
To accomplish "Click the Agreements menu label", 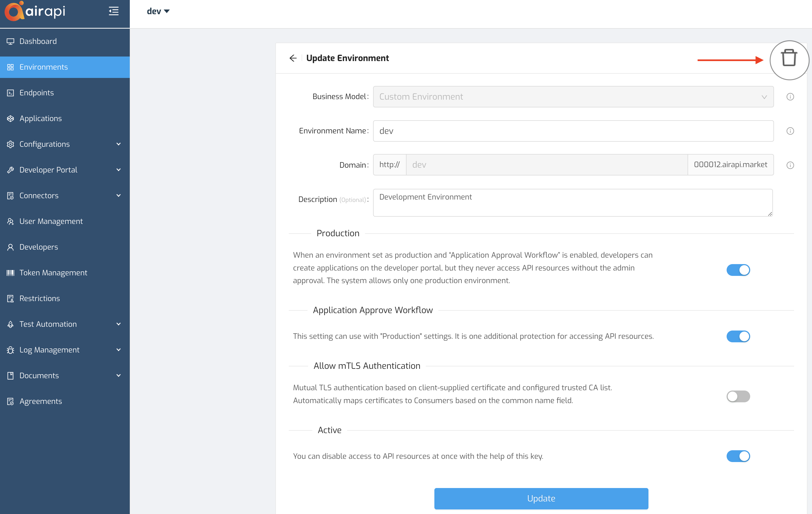I will (x=41, y=401).
